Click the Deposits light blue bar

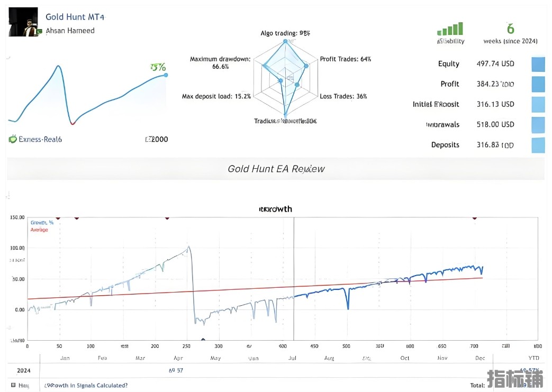(538, 145)
